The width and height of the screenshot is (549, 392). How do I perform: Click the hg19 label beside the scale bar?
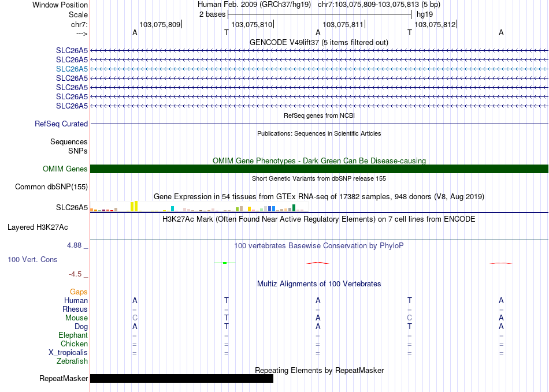click(x=424, y=14)
